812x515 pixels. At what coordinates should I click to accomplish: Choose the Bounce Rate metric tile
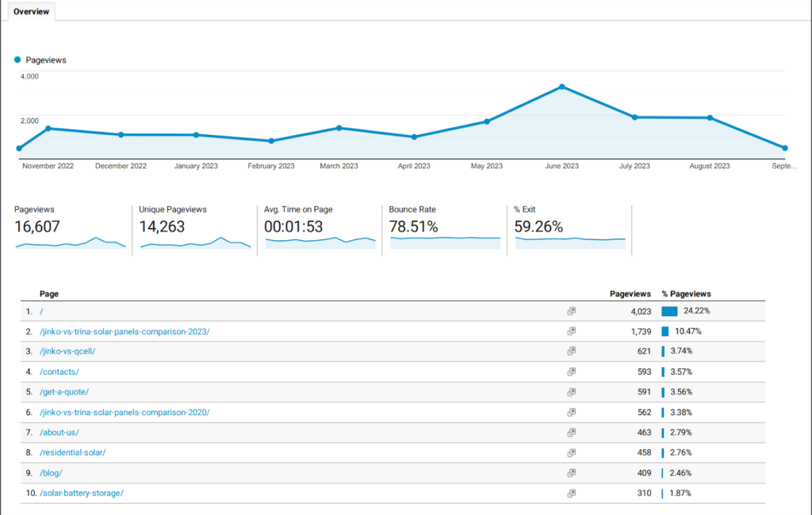tap(444, 228)
